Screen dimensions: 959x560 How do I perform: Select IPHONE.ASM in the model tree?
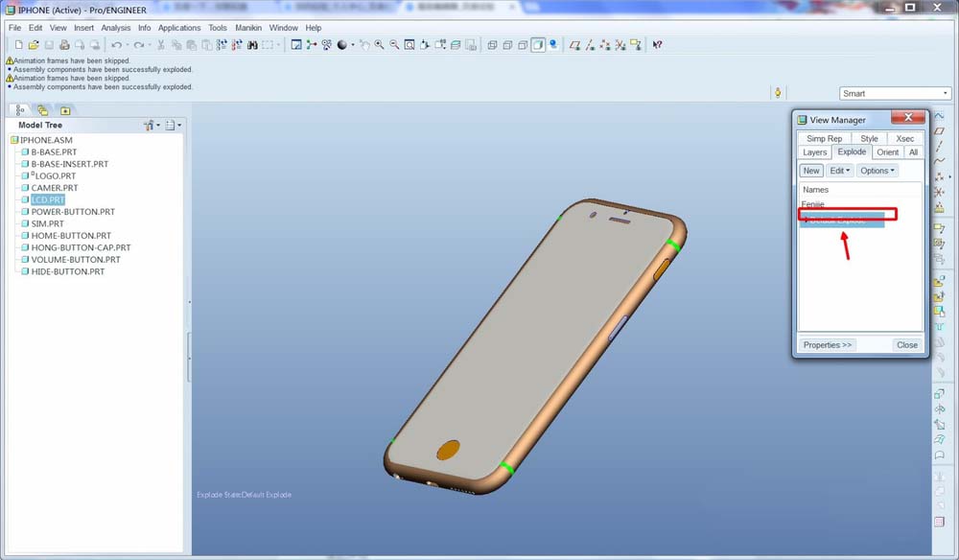pos(46,140)
